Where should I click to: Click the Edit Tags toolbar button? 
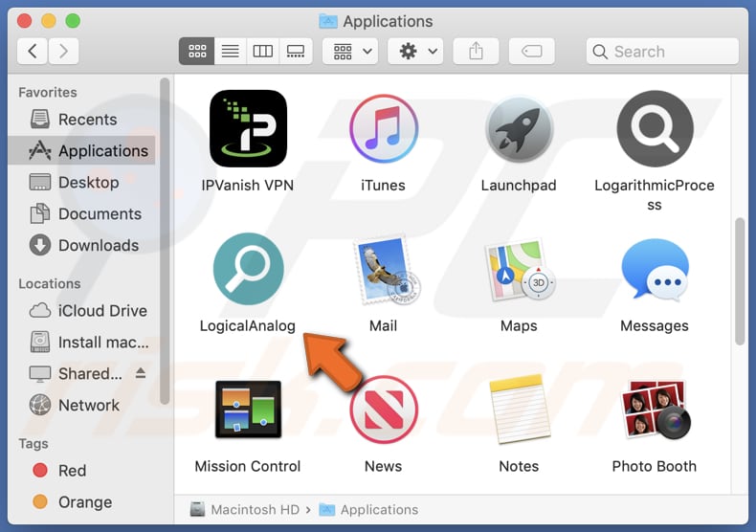(x=532, y=51)
